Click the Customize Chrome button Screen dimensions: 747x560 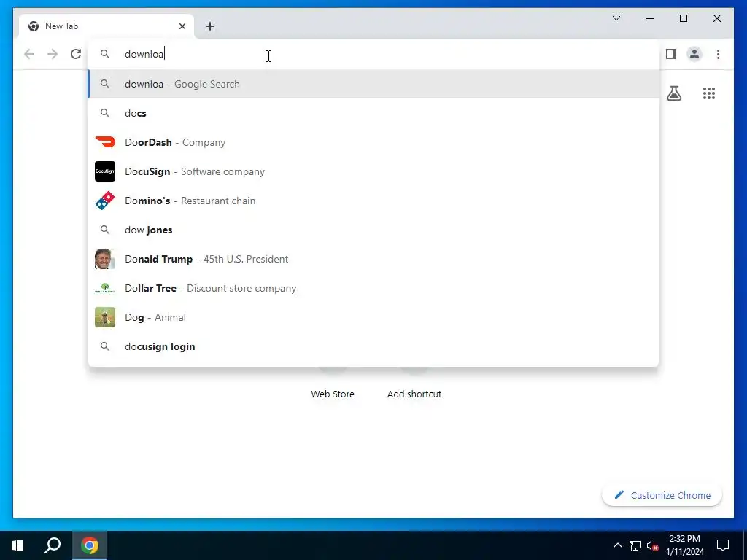click(662, 495)
